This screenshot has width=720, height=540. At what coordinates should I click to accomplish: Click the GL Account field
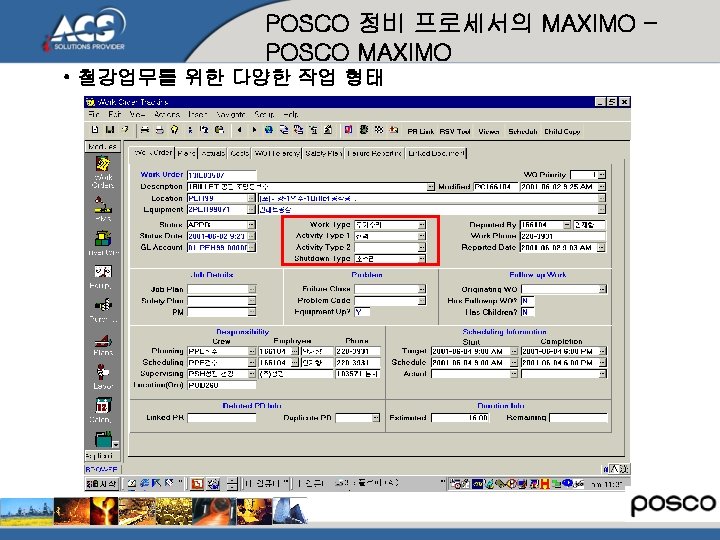click(x=218, y=248)
